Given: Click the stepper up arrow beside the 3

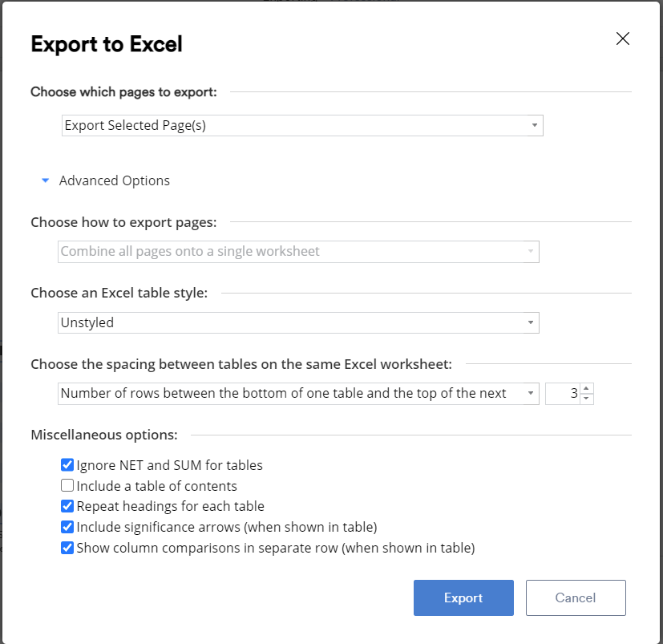Looking at the screenshot, I should click(586, 389).
